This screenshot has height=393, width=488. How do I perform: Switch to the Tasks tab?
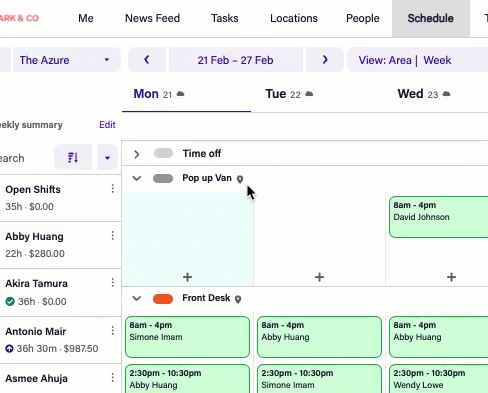pyautogui.click(x=225, y=18)
